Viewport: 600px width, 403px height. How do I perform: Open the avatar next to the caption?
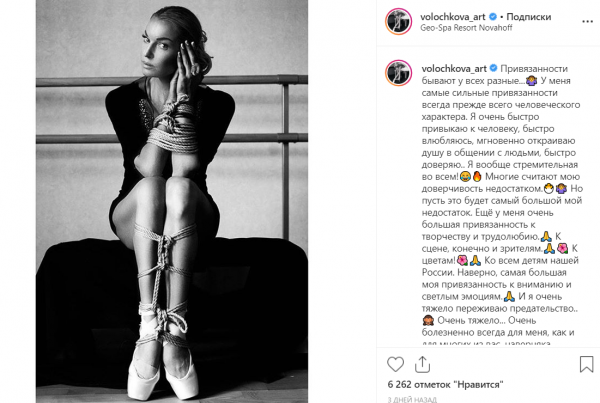point(398,73)
